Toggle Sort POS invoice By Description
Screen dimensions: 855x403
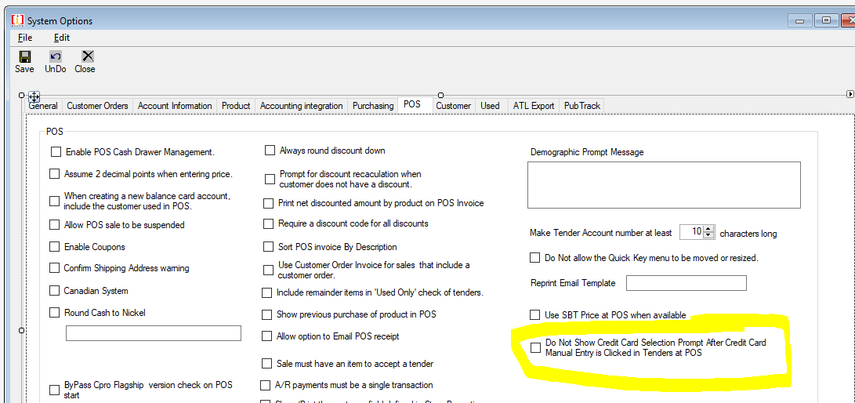268,247
